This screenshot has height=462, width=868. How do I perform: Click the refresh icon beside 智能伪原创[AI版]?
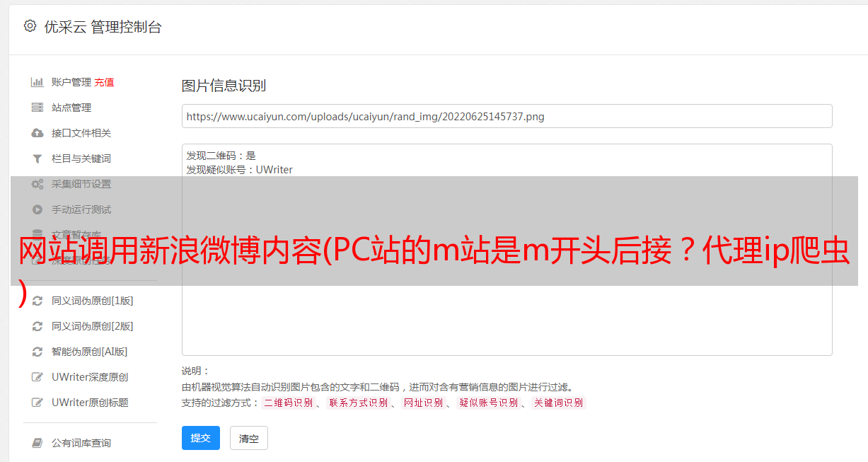pos(37,352)
